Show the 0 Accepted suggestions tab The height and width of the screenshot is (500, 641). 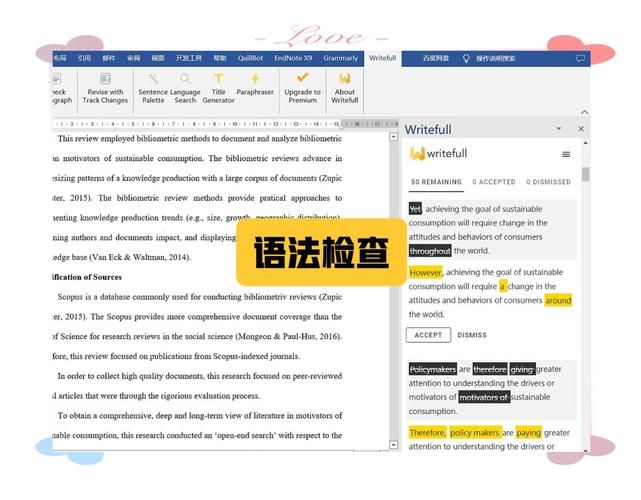point(494,182)
